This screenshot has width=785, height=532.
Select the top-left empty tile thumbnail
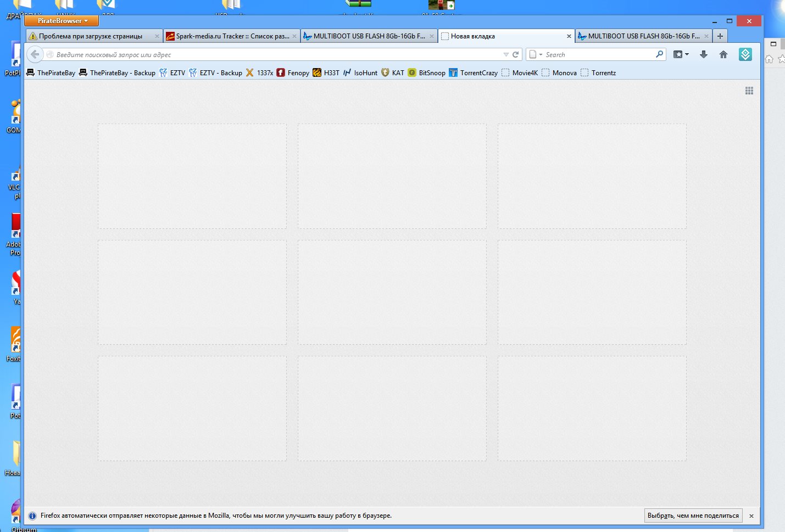tap(192, 176)
